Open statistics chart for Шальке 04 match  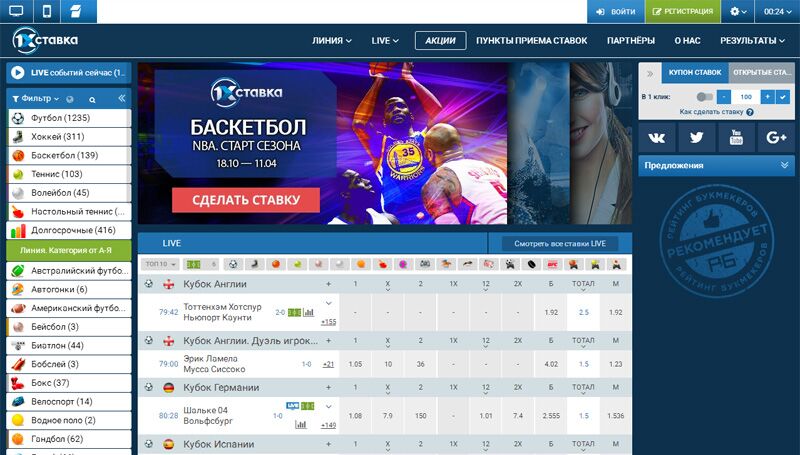coord(301,424)
